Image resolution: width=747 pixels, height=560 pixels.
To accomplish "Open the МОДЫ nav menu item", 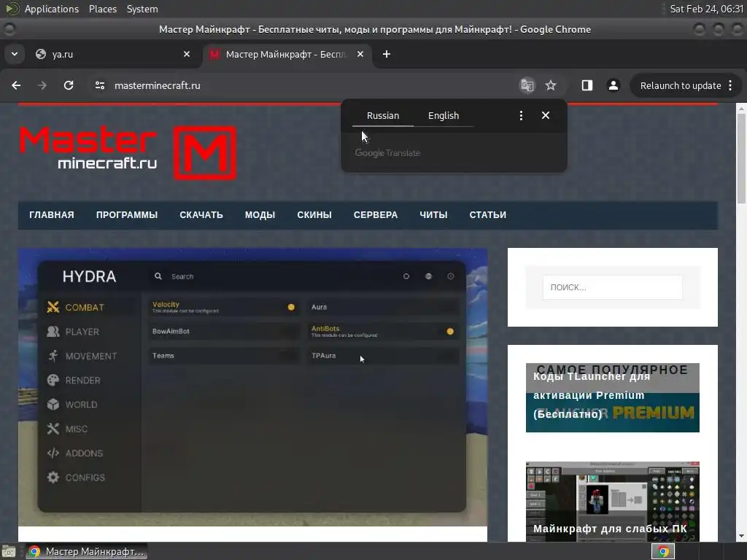I will pos(260,215).
